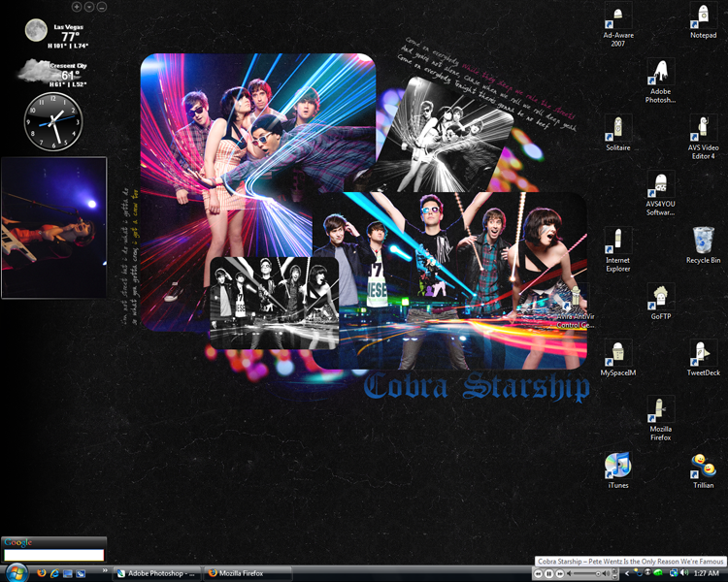This screenshot has width=728, height=582.
Task: Select the AVS4YOU Software desktop icon
Action: (660, 194)
